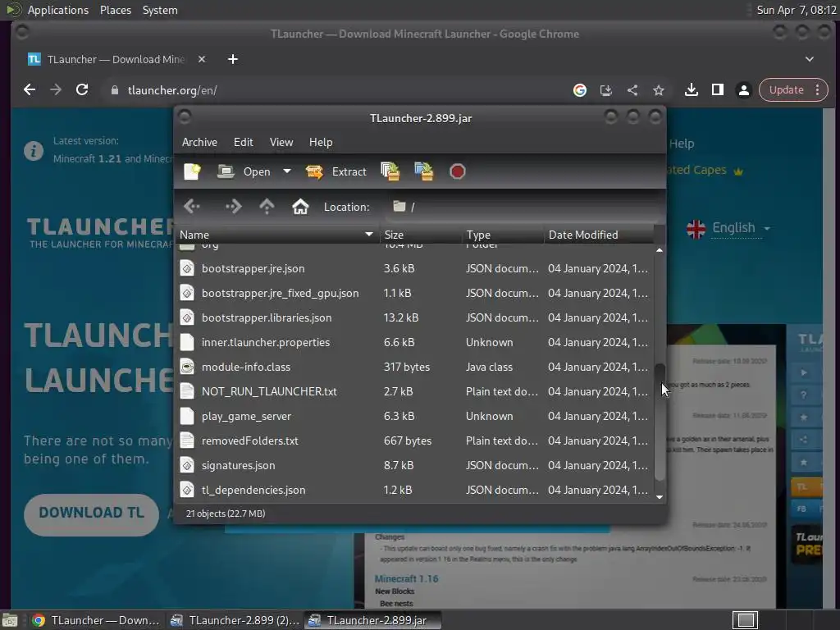Sort by the Type column header
This screenshot has height=630, width=840.
coord(503,235)
